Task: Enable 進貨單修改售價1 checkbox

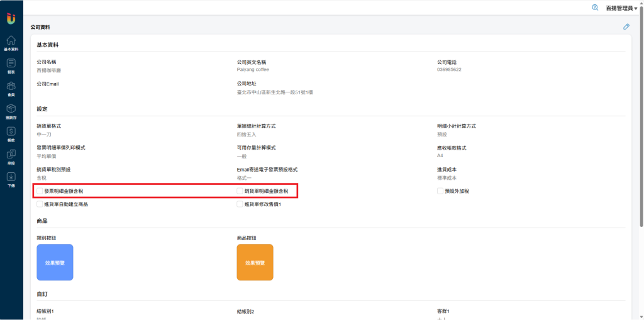Action: [240, 204]
